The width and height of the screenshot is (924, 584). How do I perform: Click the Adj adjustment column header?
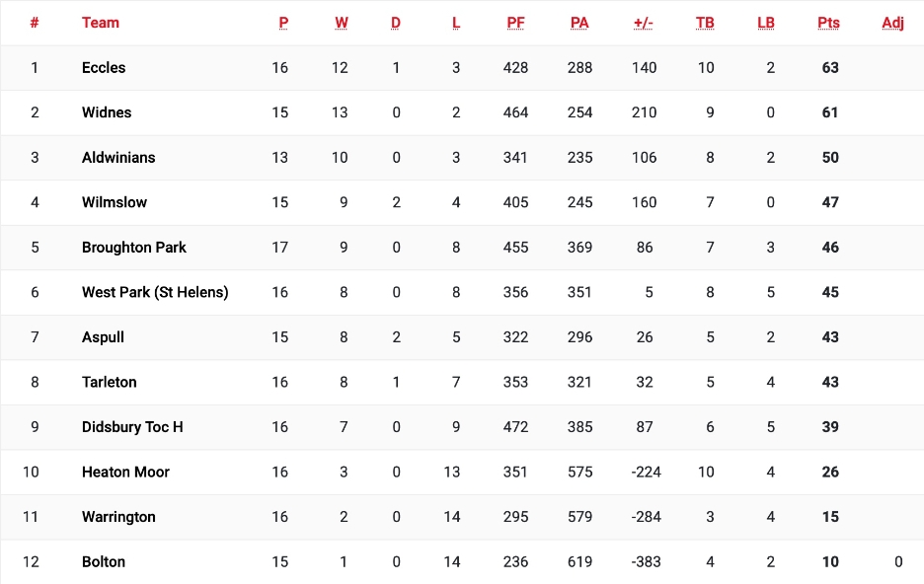point(892,23)
